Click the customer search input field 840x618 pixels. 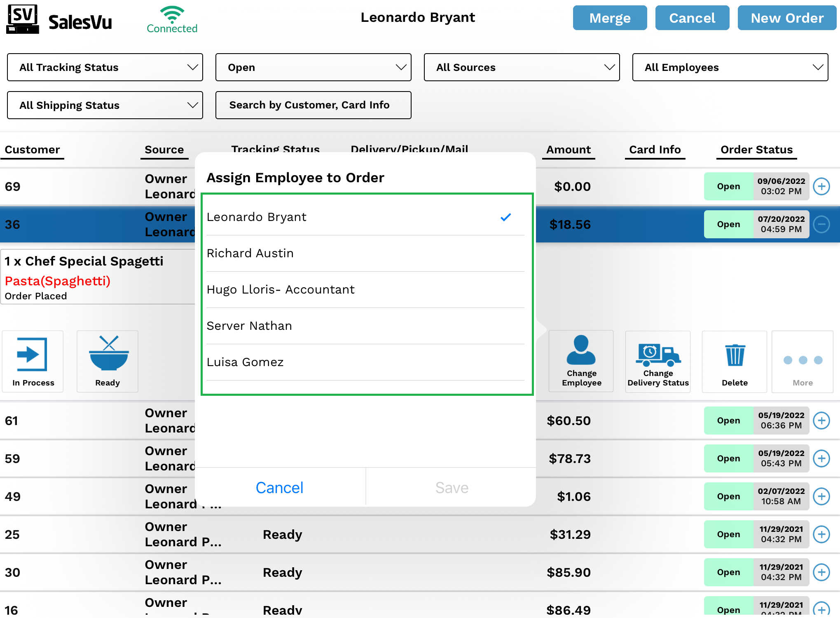coord(313,105)
